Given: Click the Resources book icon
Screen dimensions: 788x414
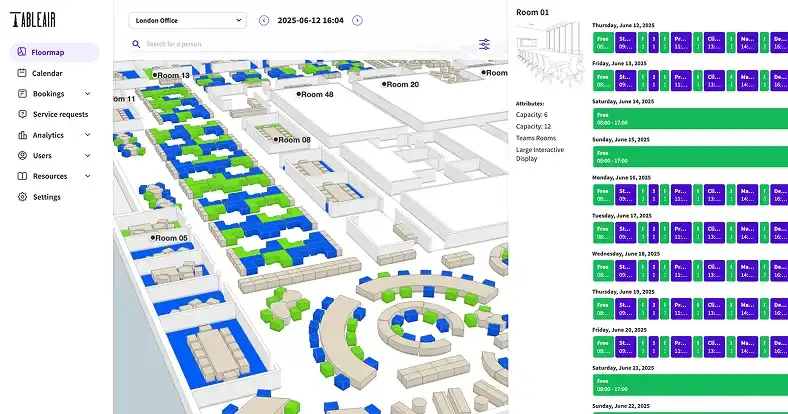Looking at the screenshot, I should [x=22, y=176].
